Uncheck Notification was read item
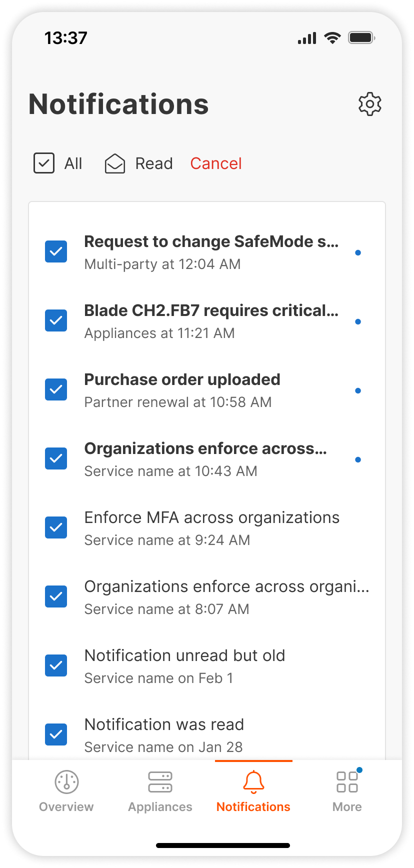The width and height of the screenshot is (414, 868). coord(56,734)
